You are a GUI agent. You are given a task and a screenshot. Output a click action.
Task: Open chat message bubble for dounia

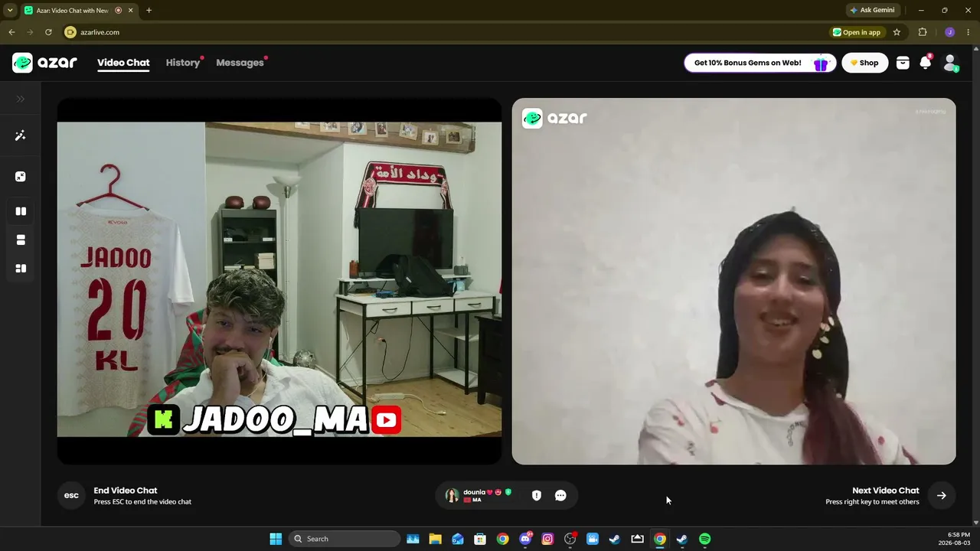pyautogui.click(x=560, y=496)
